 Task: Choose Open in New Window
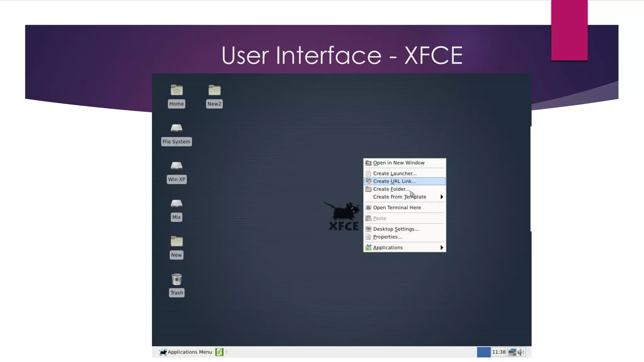pyautogui.click(x=405, y=163)
